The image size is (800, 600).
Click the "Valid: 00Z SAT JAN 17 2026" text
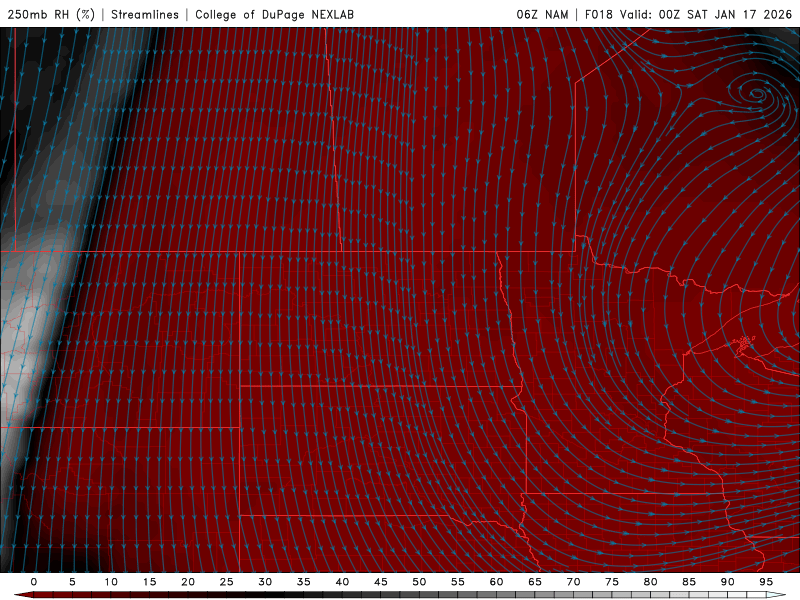click(706, 14)
